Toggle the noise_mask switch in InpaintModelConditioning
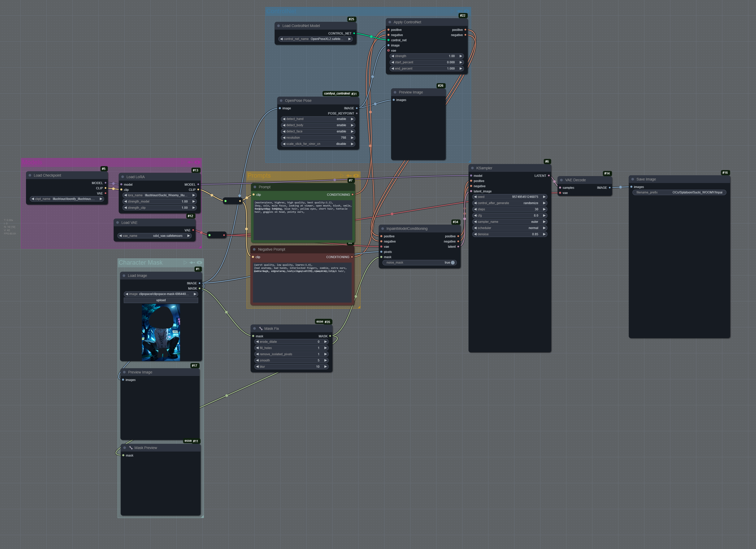The image size is (756, 549). 452,263
